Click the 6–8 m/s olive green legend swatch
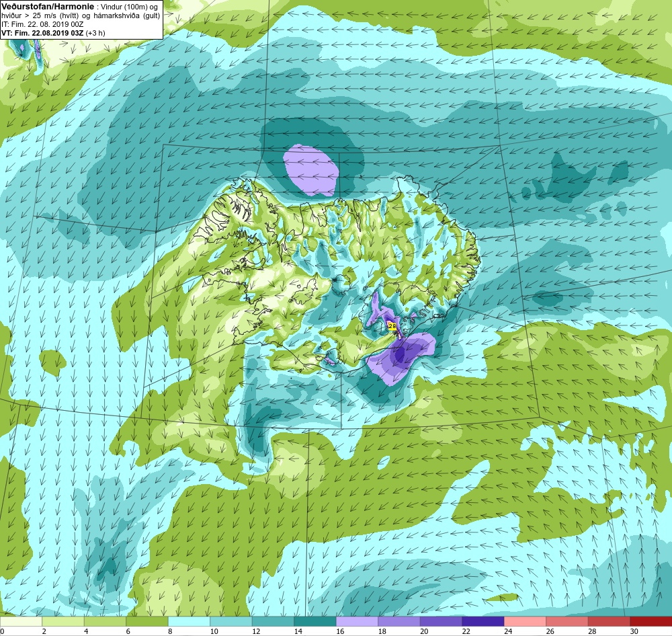672x636 pixels. click(147, 621)
